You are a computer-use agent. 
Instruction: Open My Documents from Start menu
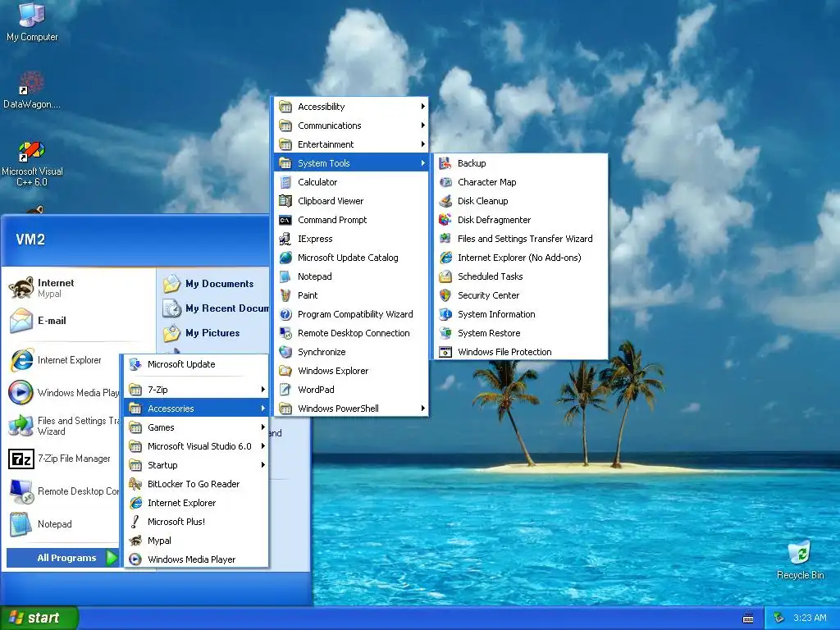pos(214,284)
